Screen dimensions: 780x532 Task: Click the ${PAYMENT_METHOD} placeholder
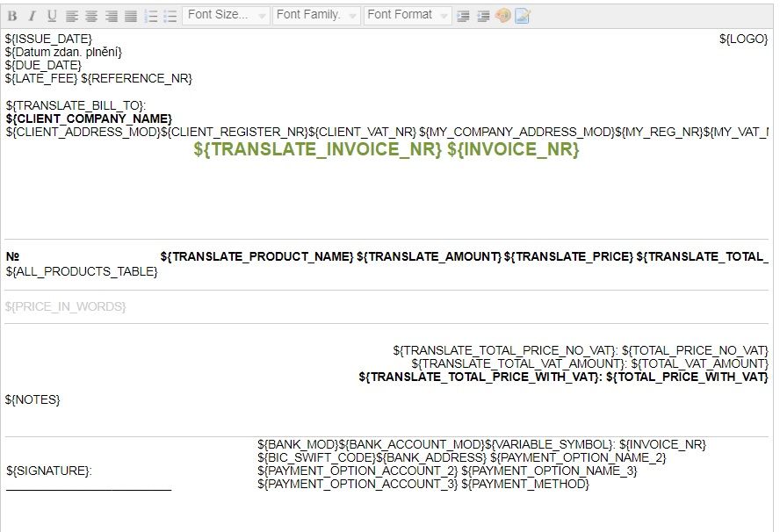(525, 484)
